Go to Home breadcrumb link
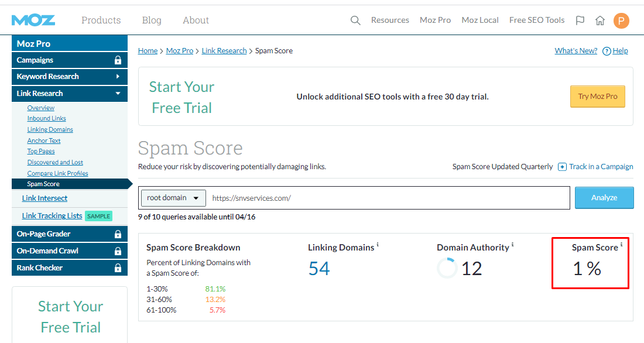Image resolution: width=644 pixels, height=343 pixels. pyautogui.click(x=148, y=50)
